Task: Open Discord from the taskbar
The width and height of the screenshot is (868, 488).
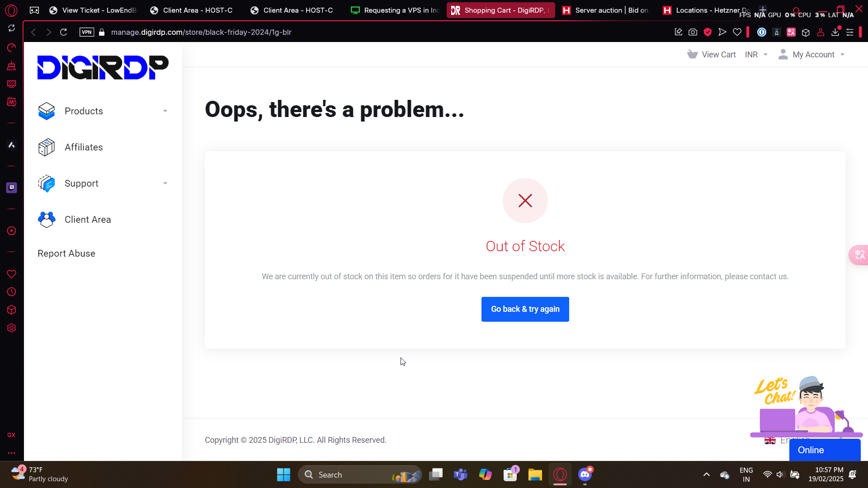Action: click(x=585, y=474)
